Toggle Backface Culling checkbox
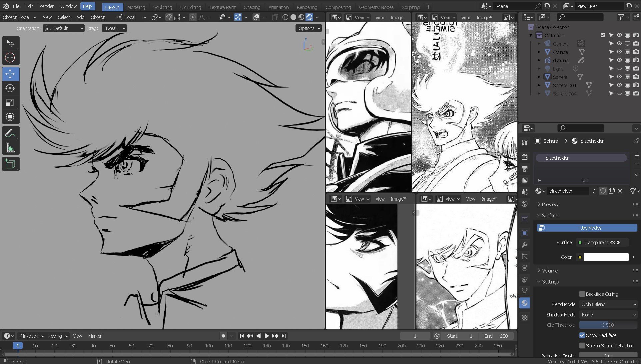This screenshot has width=641, height=364. pyautogui.click(x=582, y=294)
